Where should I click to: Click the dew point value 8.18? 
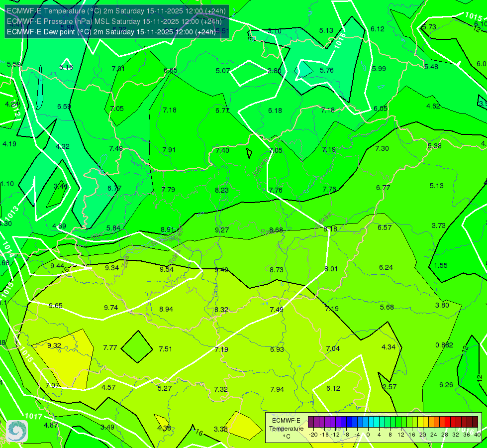[330, 229]
